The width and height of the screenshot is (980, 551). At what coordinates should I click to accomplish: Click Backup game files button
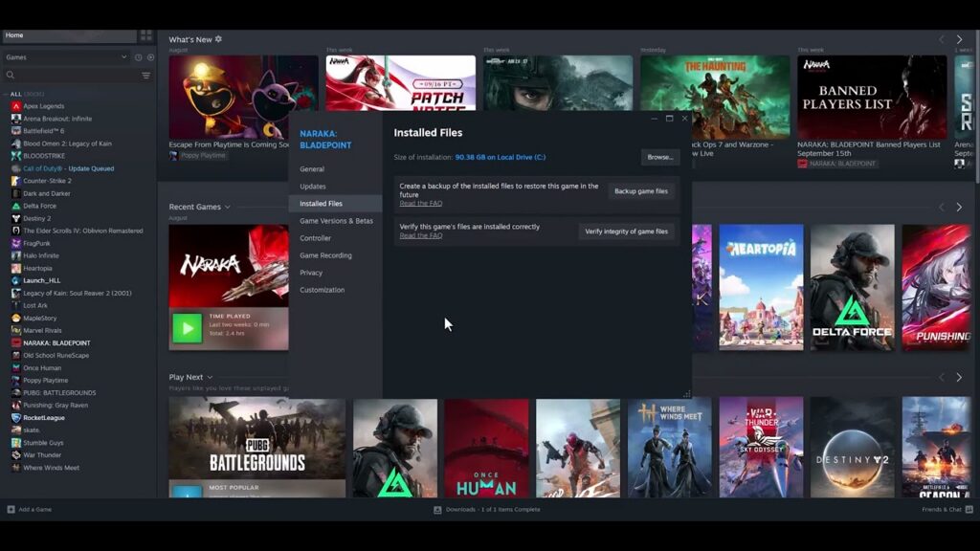(x=640, y=191)
